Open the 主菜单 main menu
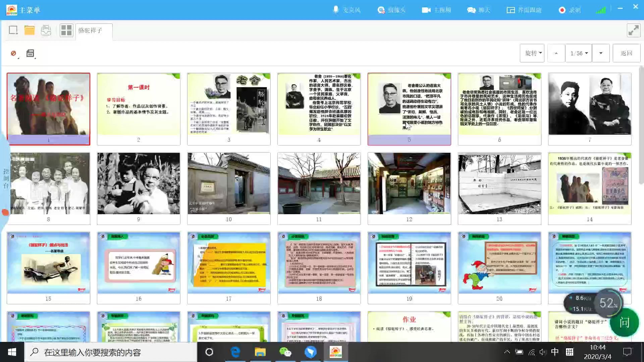The width and height of the screenshot is (644, 362). 23,10
